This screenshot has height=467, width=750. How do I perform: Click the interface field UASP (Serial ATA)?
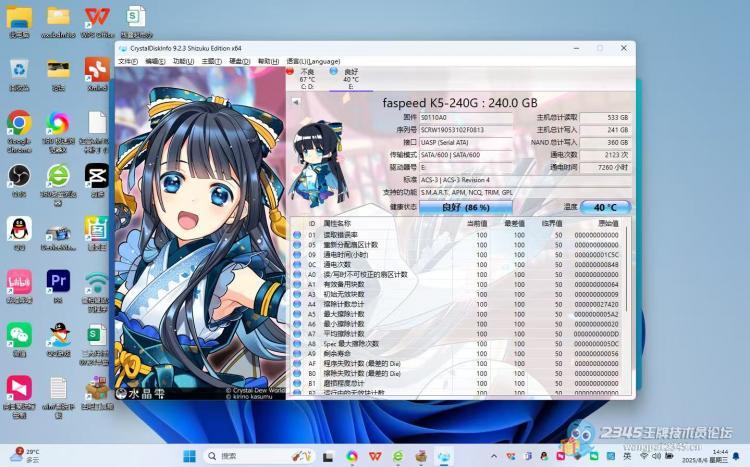[x=466, y=142]
